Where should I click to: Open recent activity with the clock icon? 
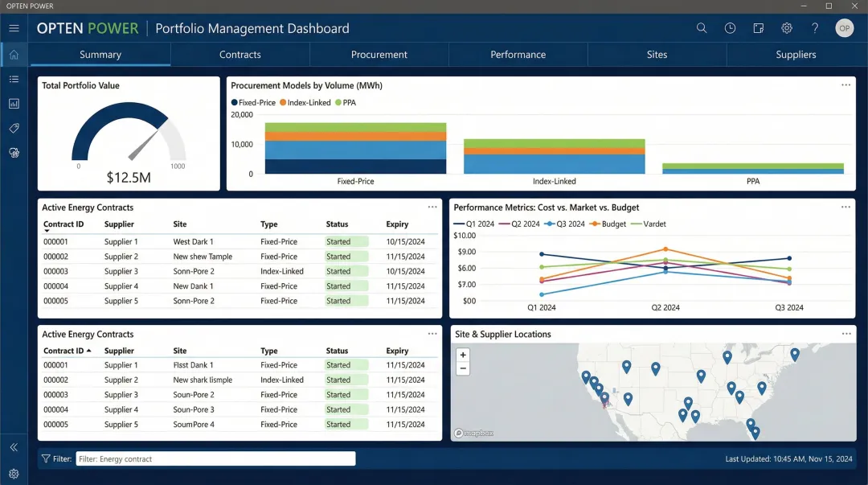point(730,27)
